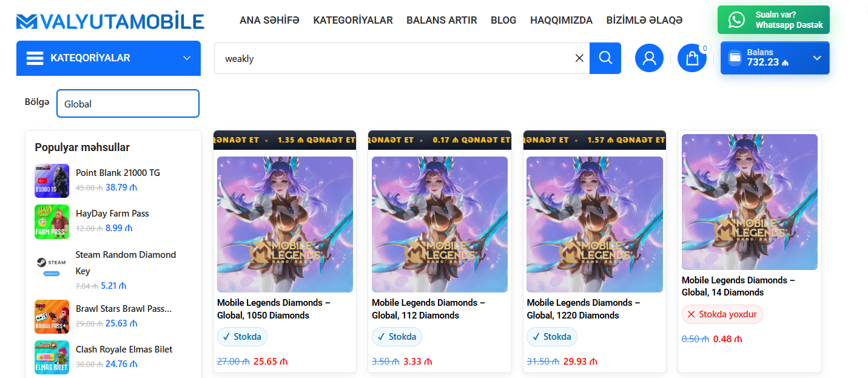Expand the Kateqoriyalar dropdown chevron

186,58
